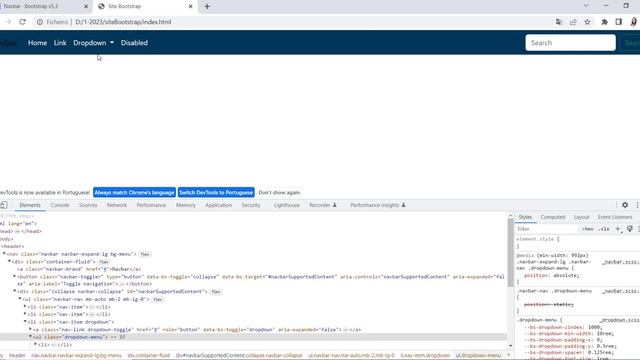Open the Security panel tab

[251, 205]
